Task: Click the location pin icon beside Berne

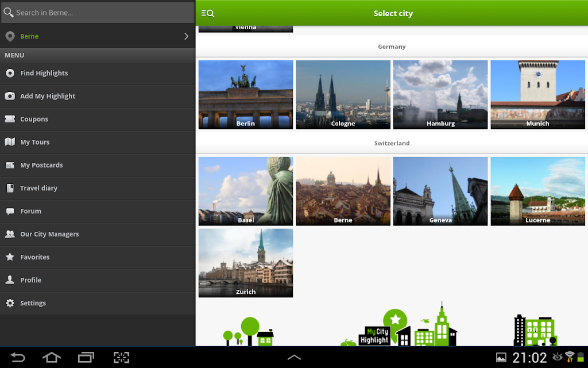Action: pyautogui.click(x=10, y=36)
